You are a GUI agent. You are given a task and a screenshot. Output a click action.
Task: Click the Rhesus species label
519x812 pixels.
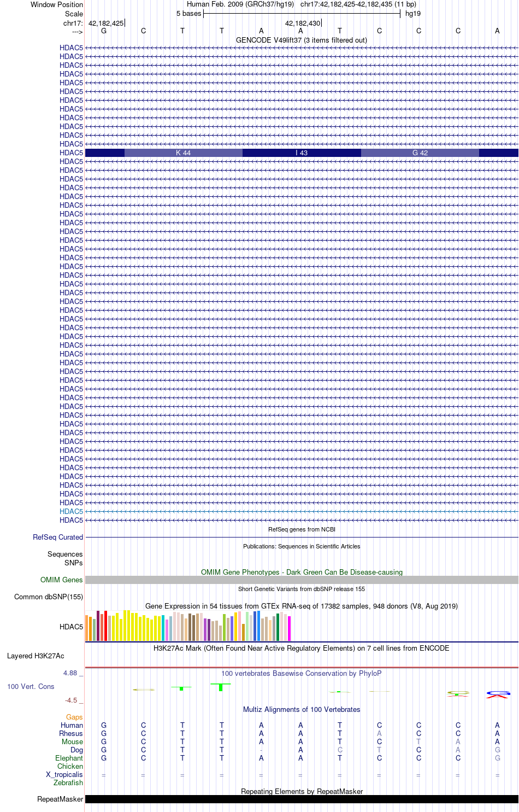point(71,734)
